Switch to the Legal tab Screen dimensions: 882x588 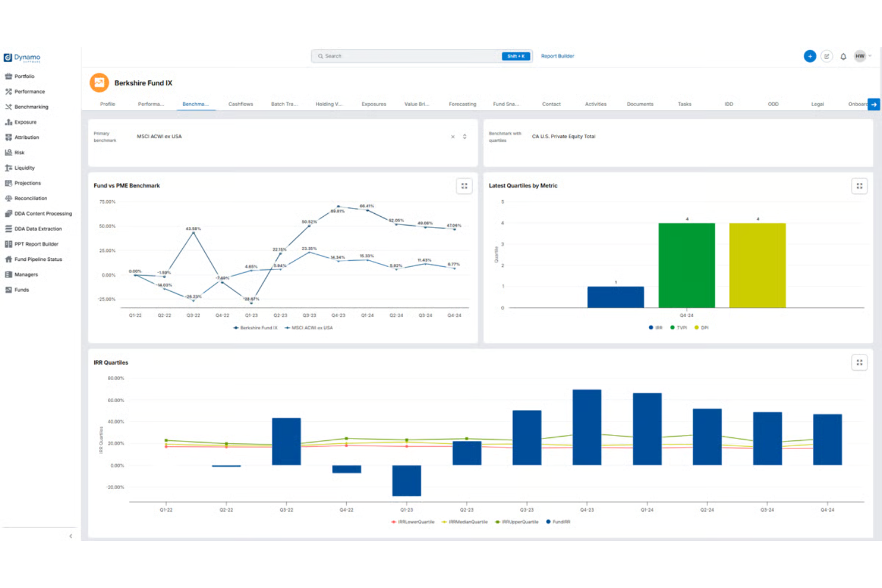pyautogui.click(x=818, y=104)
